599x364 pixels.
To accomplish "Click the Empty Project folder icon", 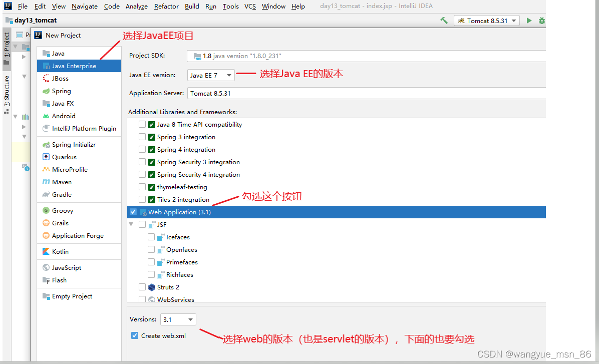I will click(x=46, y=296).
